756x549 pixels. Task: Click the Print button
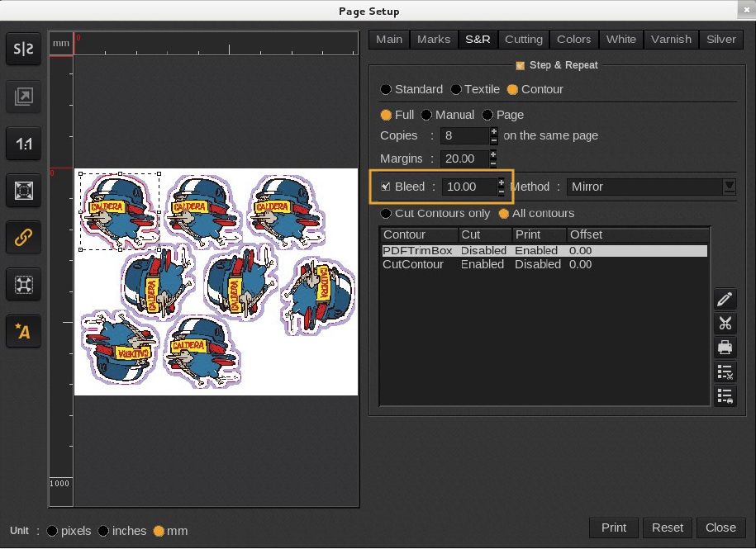[614, 528]
